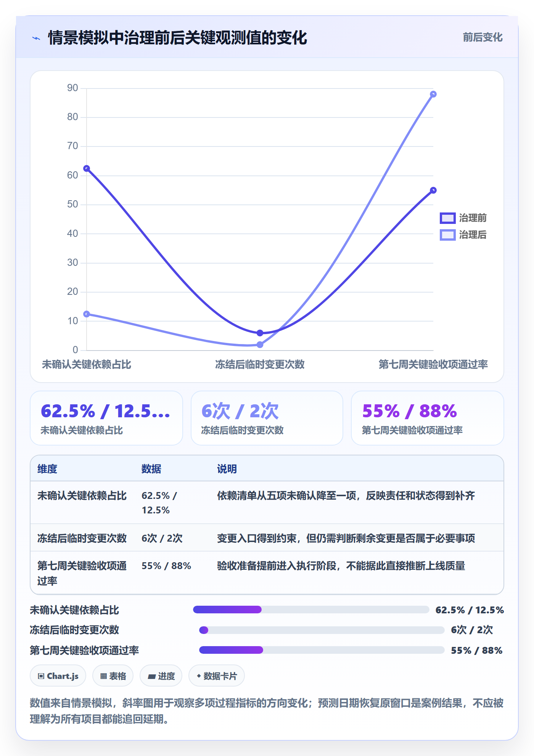Image resolution: width=534 pixels, height=756 pixels.
Task: Click the 治理前 point at 冻结后临时变更次数
Action: point(260,333)
